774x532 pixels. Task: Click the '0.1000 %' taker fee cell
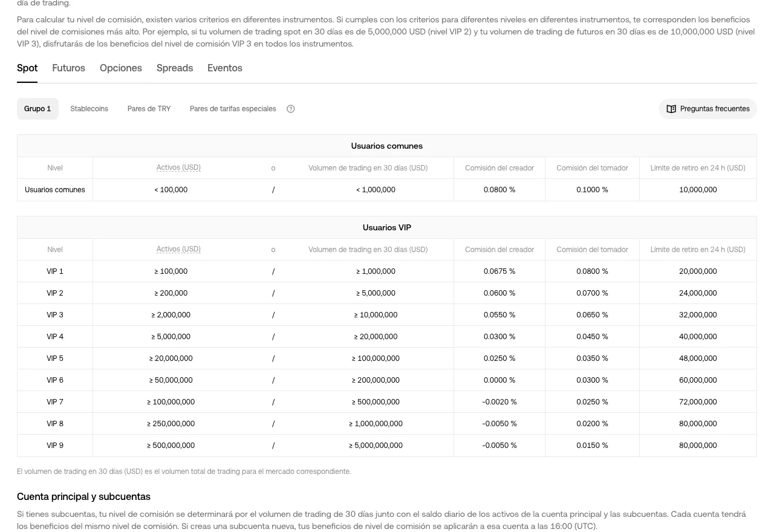click(592, 190)
